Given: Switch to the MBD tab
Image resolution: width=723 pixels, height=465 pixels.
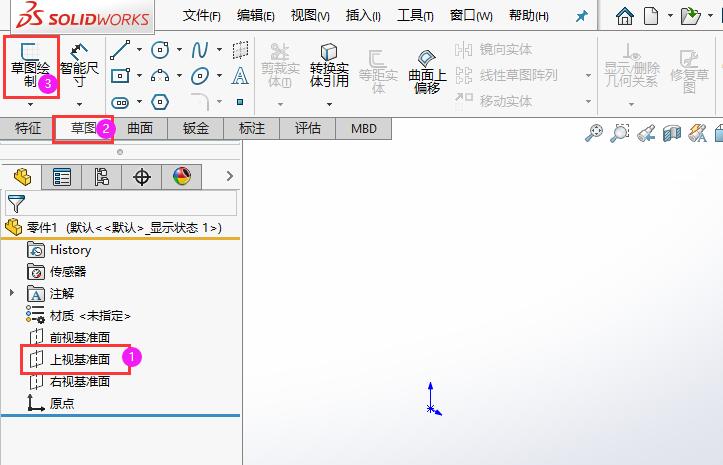Looking at the screenshot, I should 364,128.
